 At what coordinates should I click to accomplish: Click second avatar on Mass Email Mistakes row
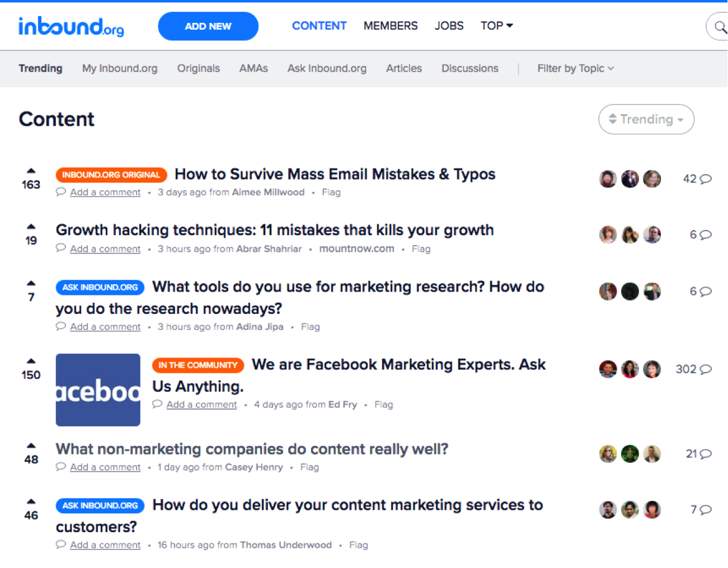tap(630, 179)
